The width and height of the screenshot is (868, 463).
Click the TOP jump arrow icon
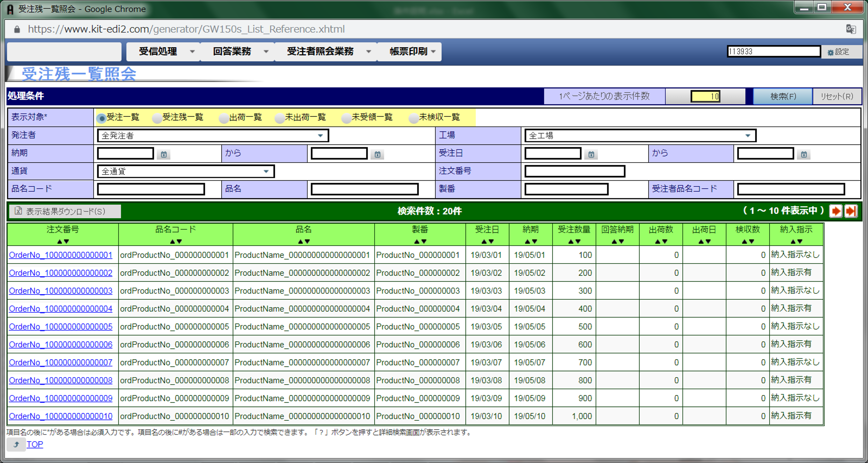click(16, 445)
